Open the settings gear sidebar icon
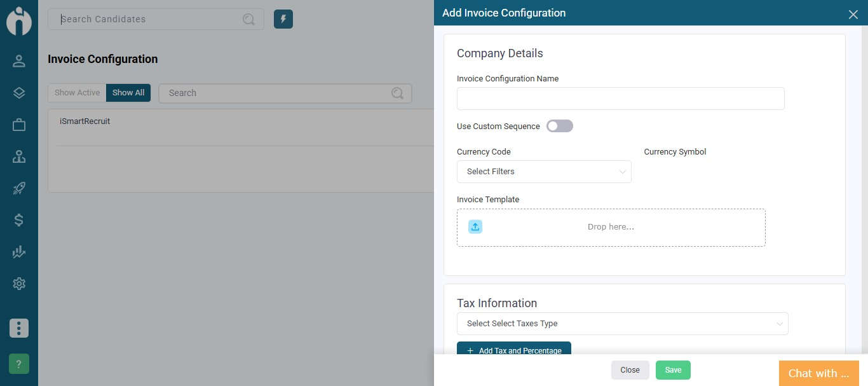Viewport: 868px width, 386px height. coord(19,284)
